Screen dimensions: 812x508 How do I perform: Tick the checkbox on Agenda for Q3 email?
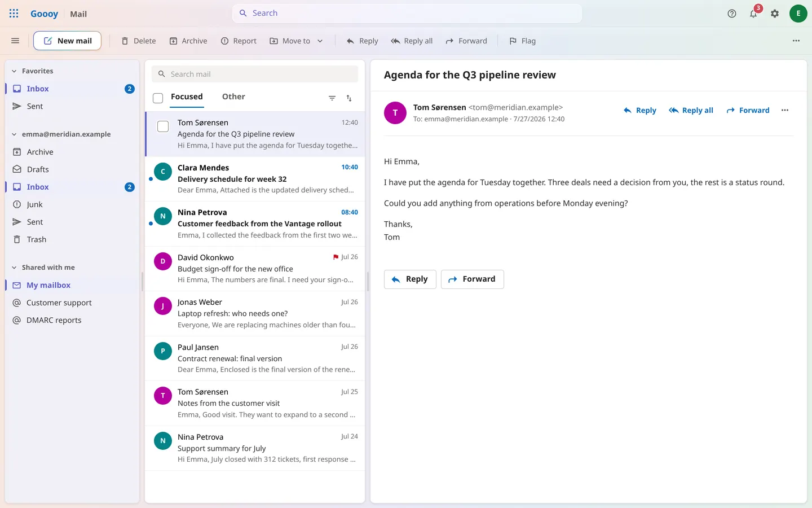[163, 126]
